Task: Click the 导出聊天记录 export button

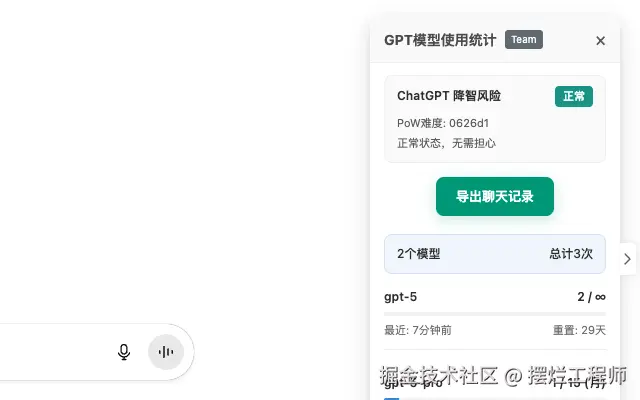Action: coord(495,196)
